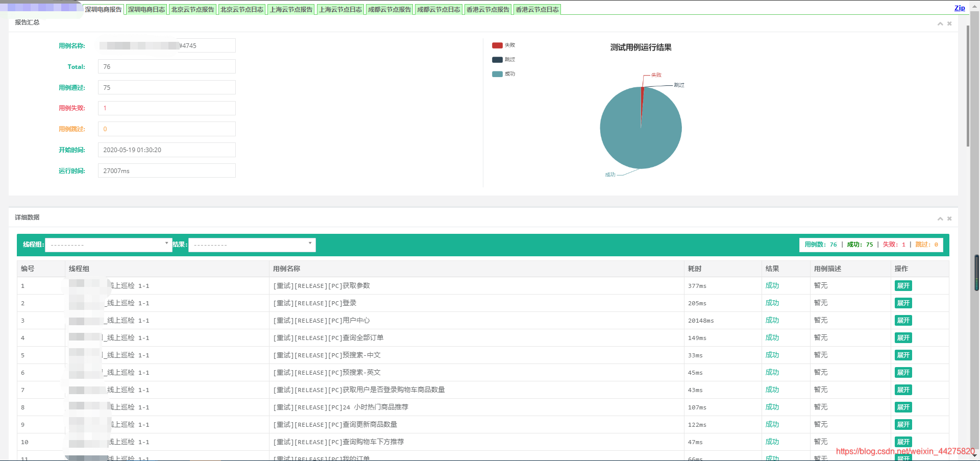The height and width of the screenshot is (461, 980).
Task: Click the 成功 result in row 1
Action: click(x=772, y=286)
